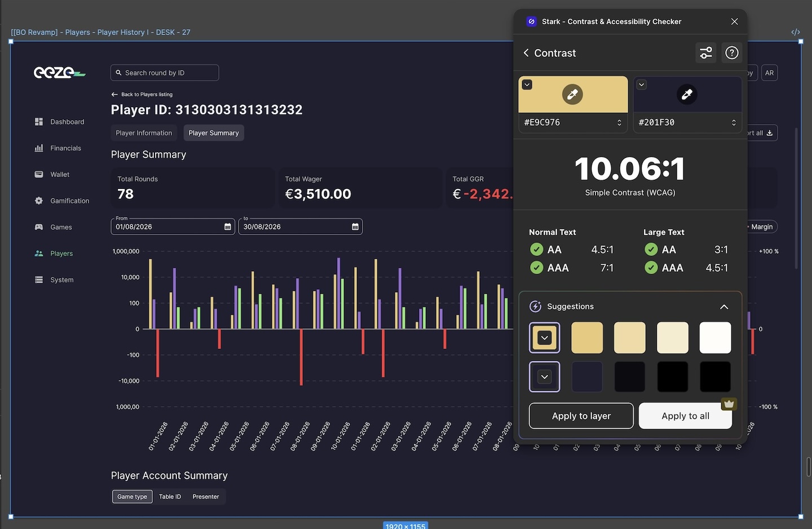The image size is (812, 529).
Task: Open the From date calendar picker icon
Action: click(228, 227)
